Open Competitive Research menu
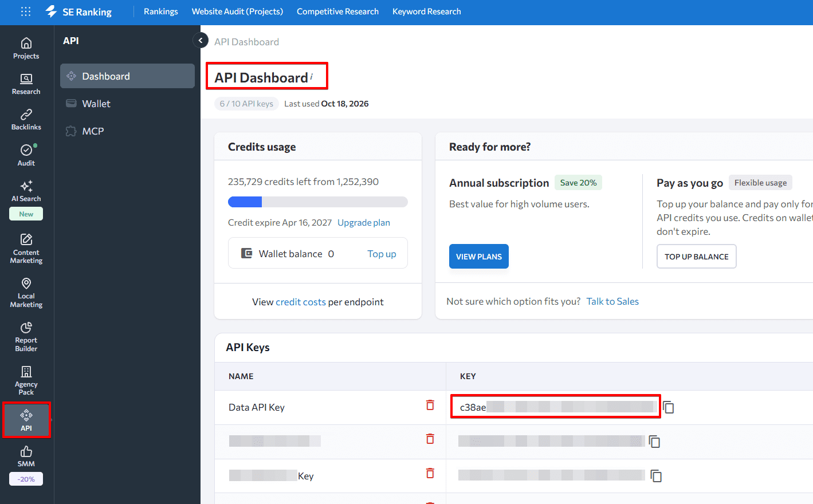813x504 pixels. click(x=337, y=11)
